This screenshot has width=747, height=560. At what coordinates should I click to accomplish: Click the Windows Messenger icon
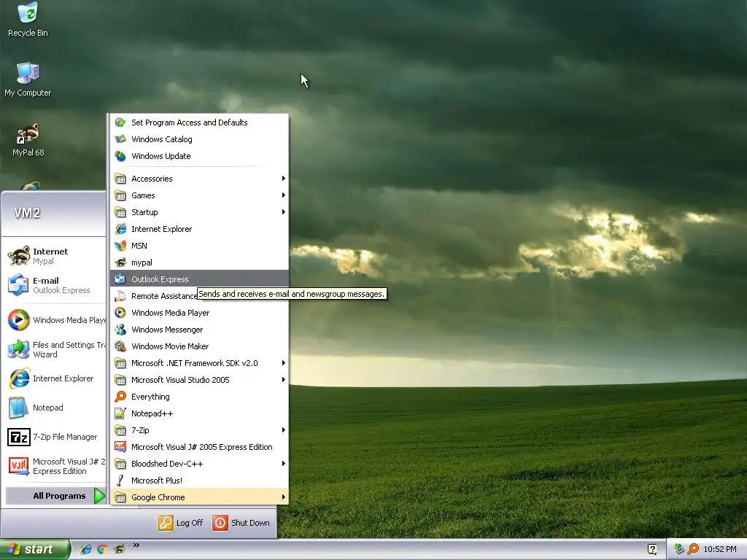coord(120,330)
